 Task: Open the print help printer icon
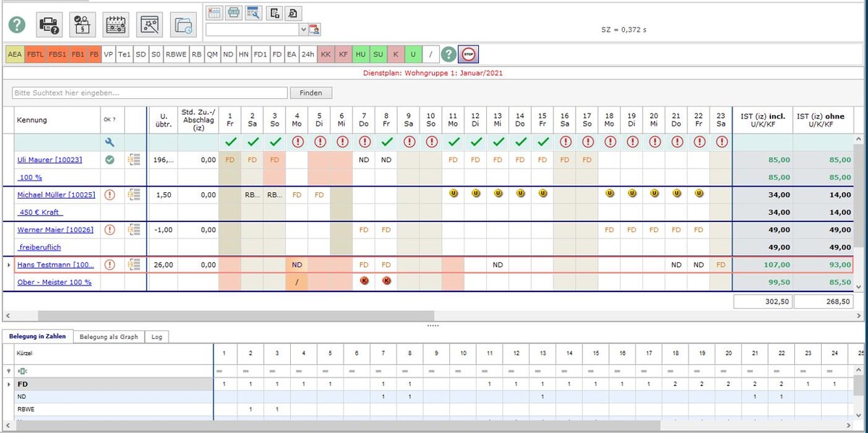(48, 25)
